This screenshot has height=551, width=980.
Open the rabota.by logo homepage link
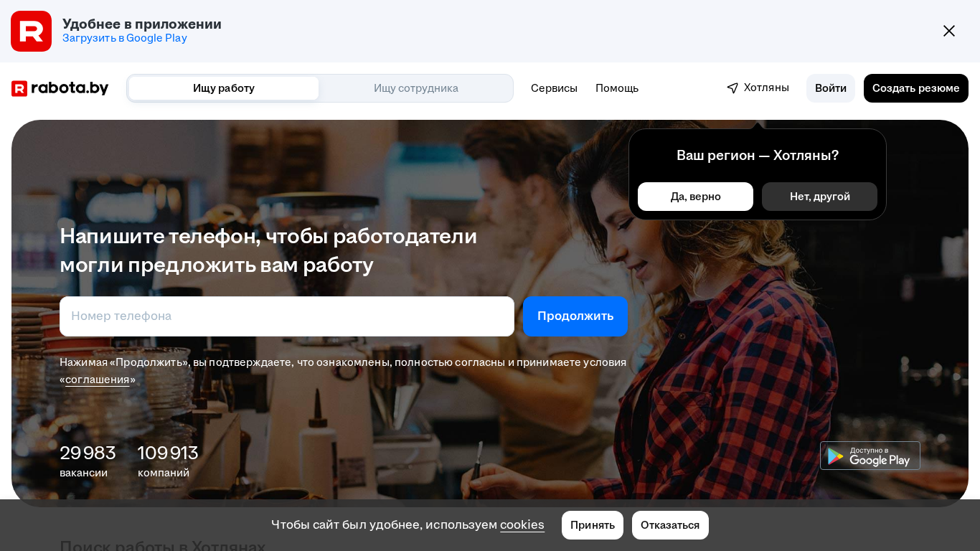[60, 88]
